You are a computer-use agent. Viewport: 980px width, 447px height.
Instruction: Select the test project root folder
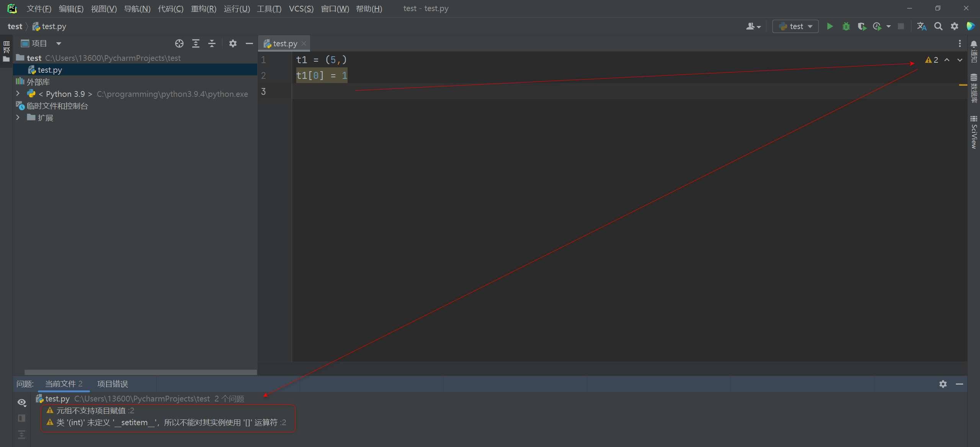point(135,58)
